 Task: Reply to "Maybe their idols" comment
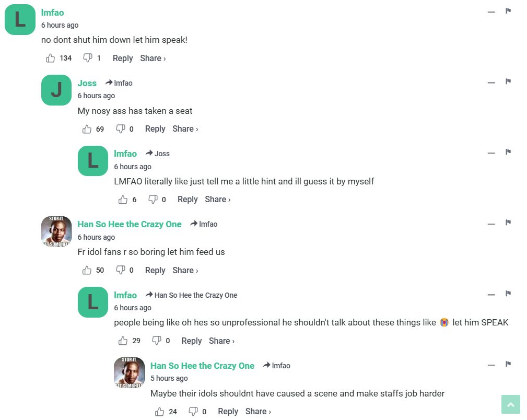point(228,411)
